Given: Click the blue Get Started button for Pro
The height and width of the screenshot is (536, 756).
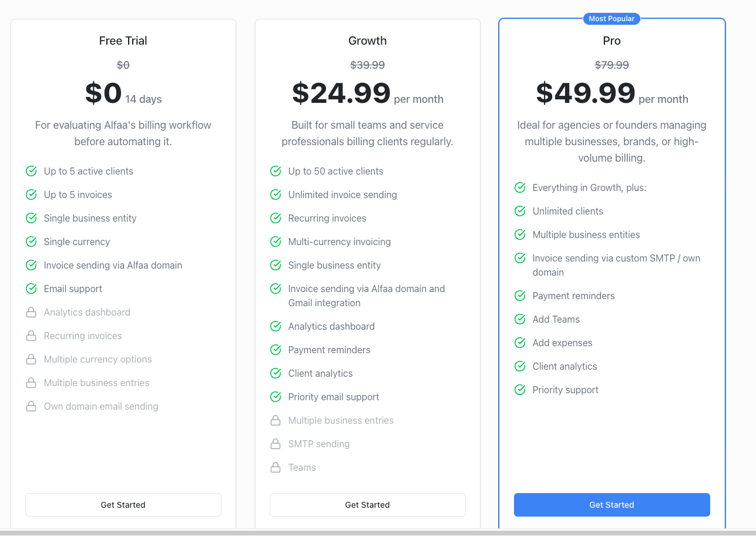Looking at the screenshot, I should (x=612, y=505).
